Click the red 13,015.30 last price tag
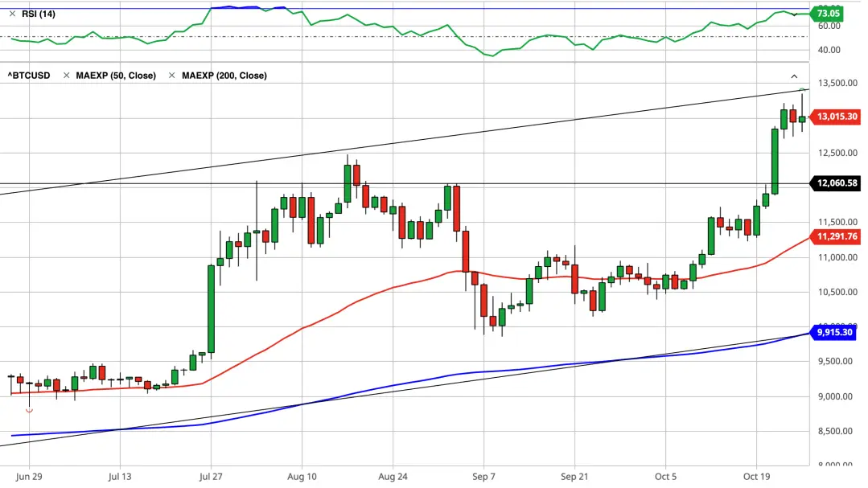The height and width of the screenshot is (488, 868). (x=836, y=117)
